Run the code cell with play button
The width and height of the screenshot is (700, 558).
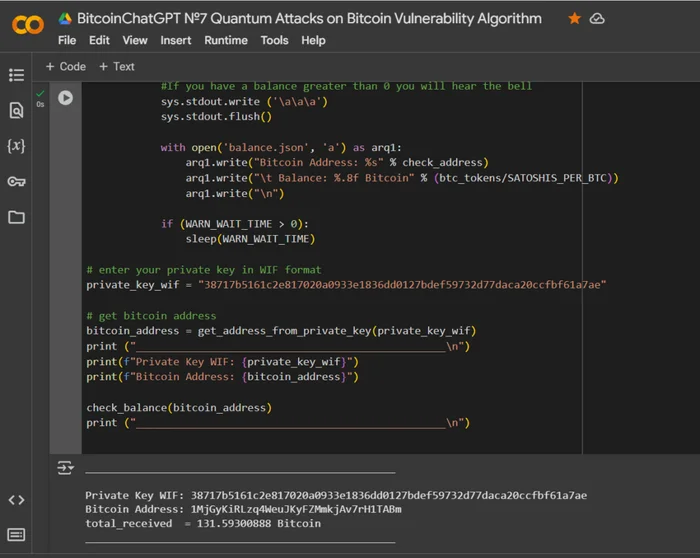tap(65, 98)
